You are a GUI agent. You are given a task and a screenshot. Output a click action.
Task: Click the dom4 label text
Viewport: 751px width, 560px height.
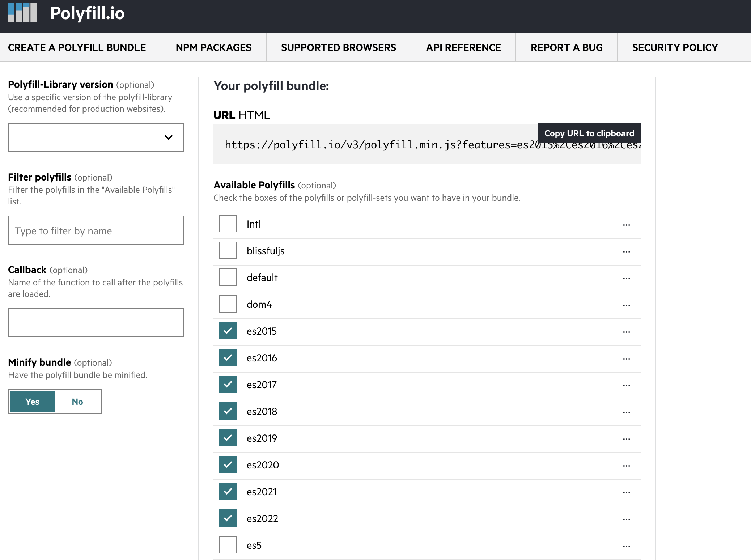259,305
